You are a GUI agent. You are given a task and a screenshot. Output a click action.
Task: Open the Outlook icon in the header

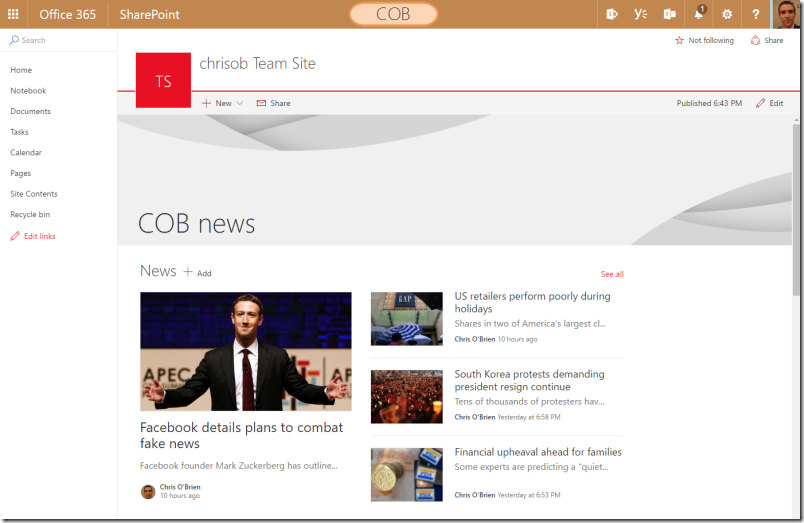tap(669, 14)
